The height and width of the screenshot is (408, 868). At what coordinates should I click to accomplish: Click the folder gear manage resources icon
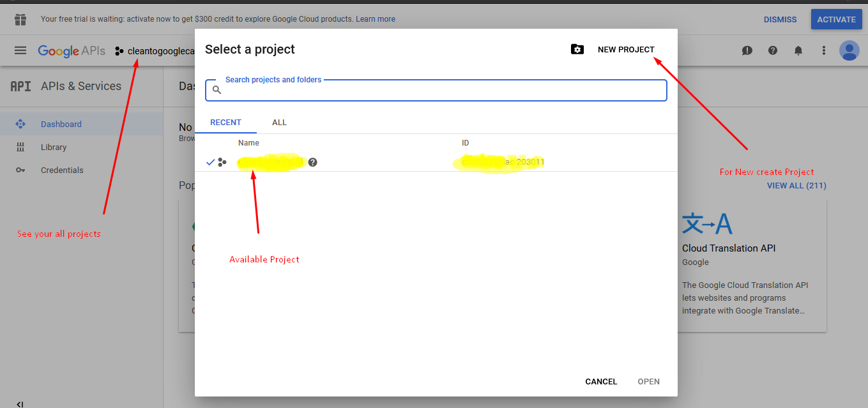coord(577,49)
